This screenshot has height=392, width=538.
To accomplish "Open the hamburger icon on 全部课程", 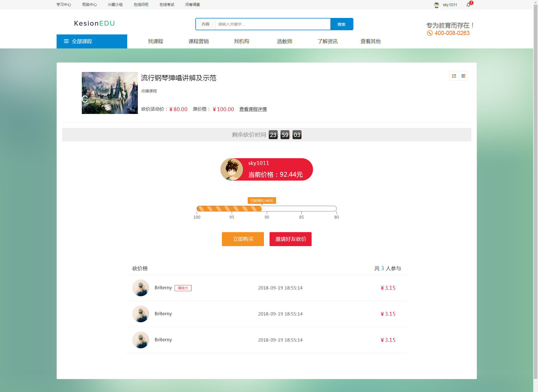I will [66, 41].
